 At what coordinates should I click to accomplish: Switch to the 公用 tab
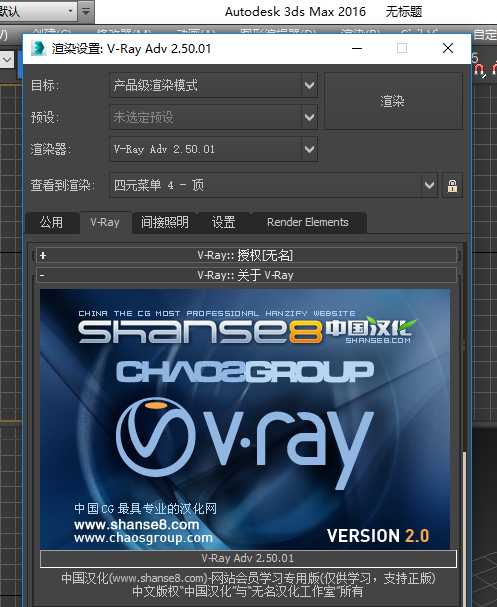coord(51,222)
